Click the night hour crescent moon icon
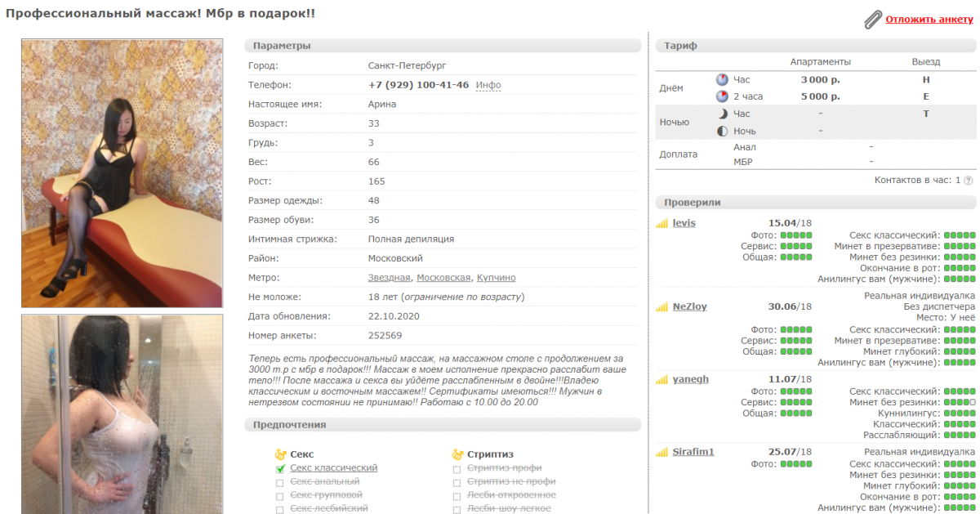The width and height of the screenshot is (980, 514). pos(722,114)
